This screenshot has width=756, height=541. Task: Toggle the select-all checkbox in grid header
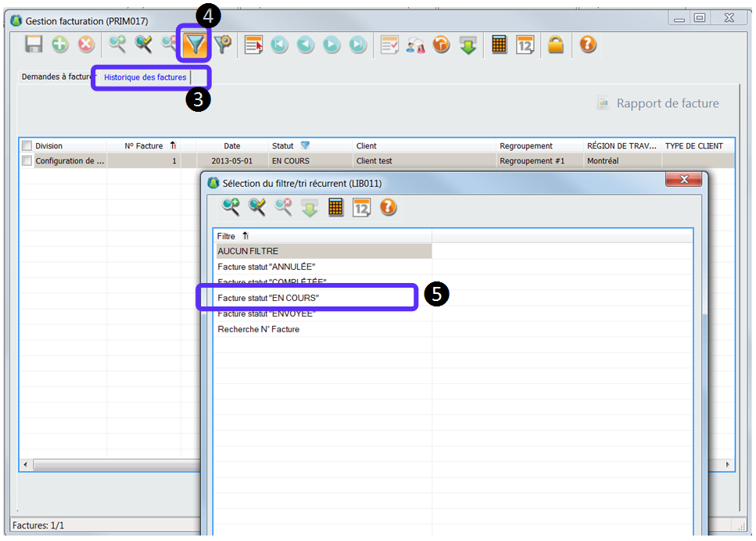(27, 145)
